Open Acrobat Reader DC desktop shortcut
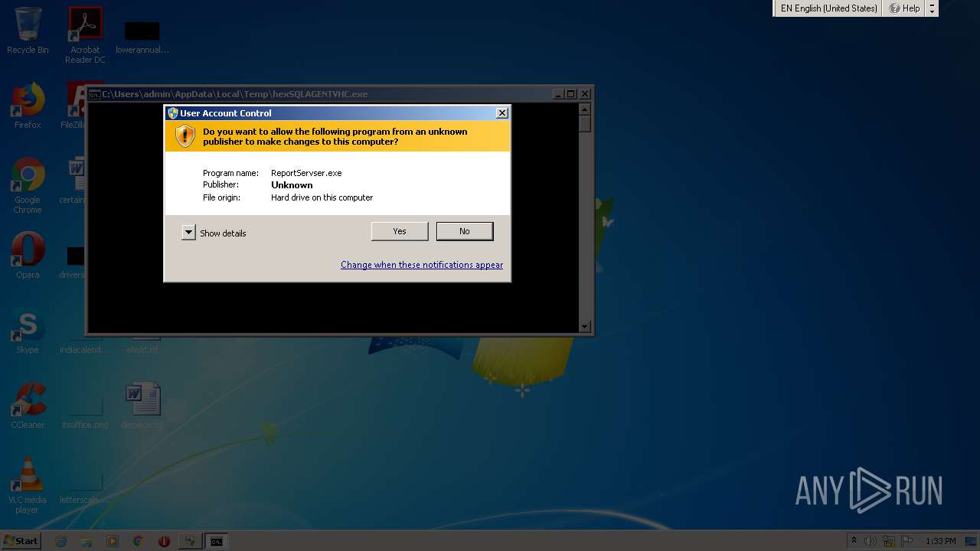Screen dimensions: 980x551 pos(85,35)
